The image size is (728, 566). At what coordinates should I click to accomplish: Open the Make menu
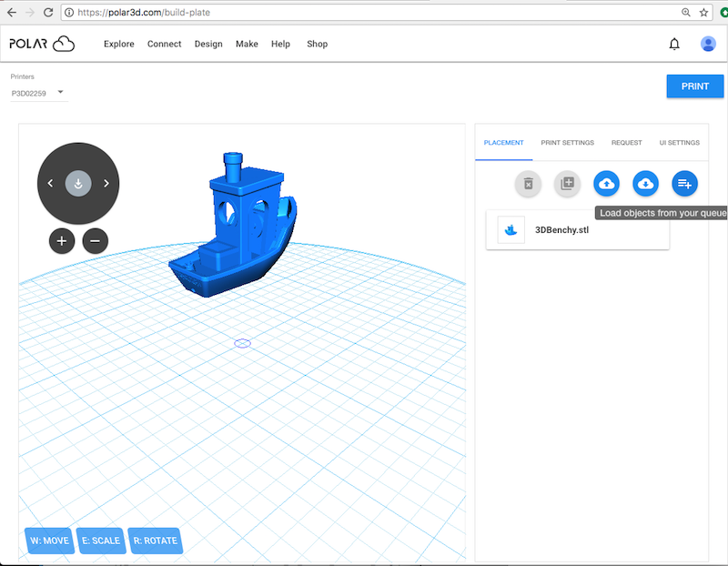247,44
